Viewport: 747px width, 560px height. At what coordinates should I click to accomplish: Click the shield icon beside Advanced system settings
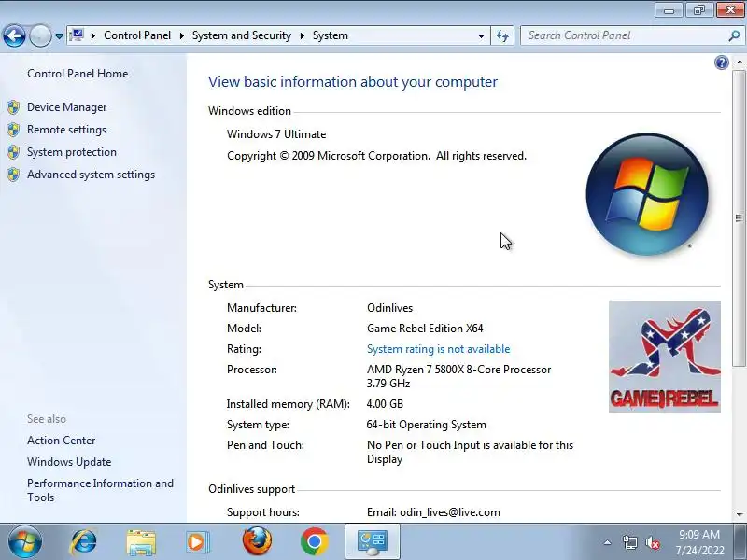(x=13, y=175)
